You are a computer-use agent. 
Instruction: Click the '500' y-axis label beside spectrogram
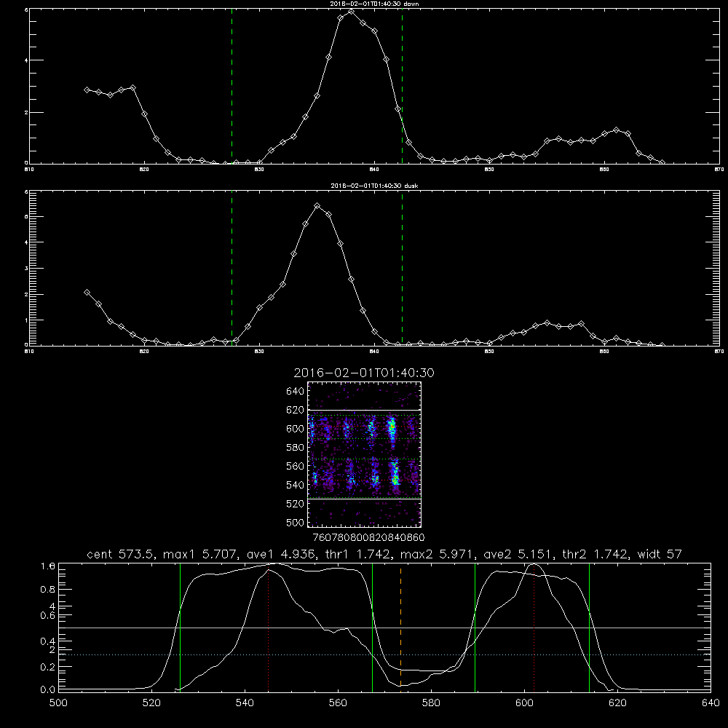(296, 523)
